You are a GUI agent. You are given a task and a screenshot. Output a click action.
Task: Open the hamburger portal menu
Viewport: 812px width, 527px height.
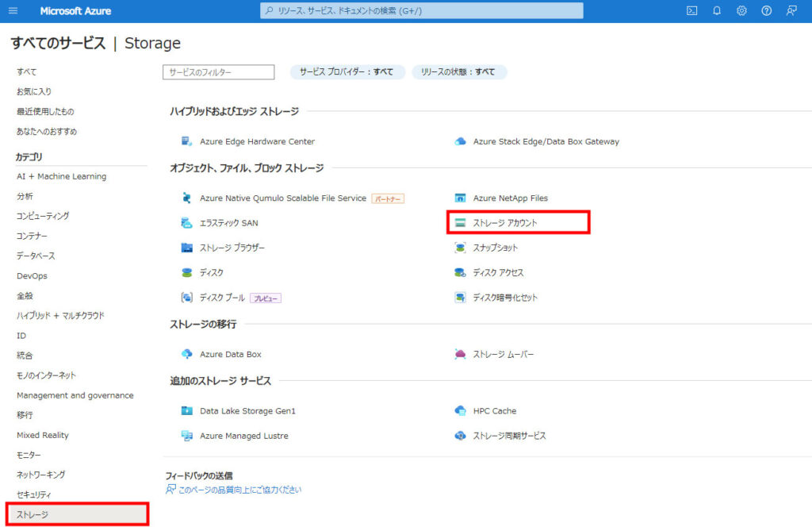pyautogui.click(x=13, y=11)
